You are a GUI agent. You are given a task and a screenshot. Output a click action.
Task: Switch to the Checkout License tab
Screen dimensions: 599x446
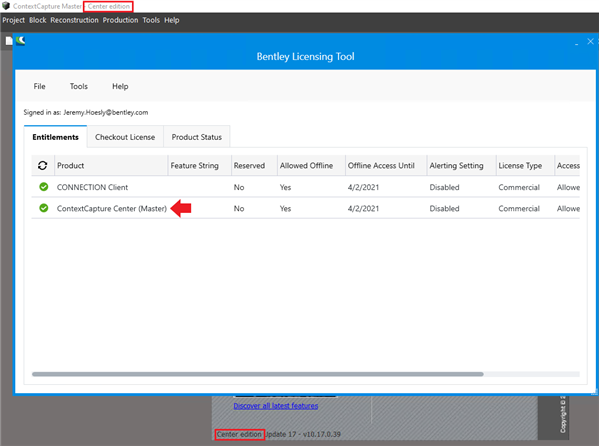coord(125,137)
